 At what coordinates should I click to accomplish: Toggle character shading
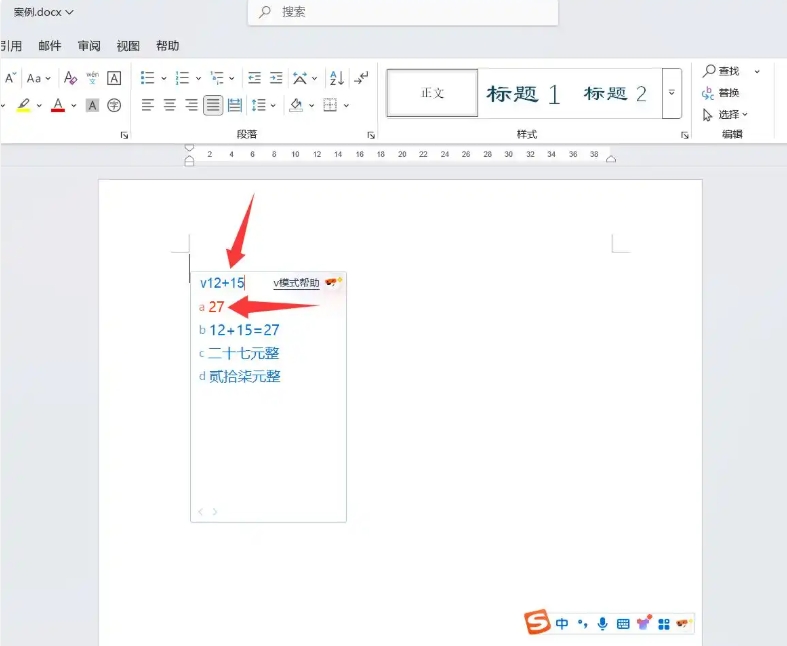click(x=92, y=105)
